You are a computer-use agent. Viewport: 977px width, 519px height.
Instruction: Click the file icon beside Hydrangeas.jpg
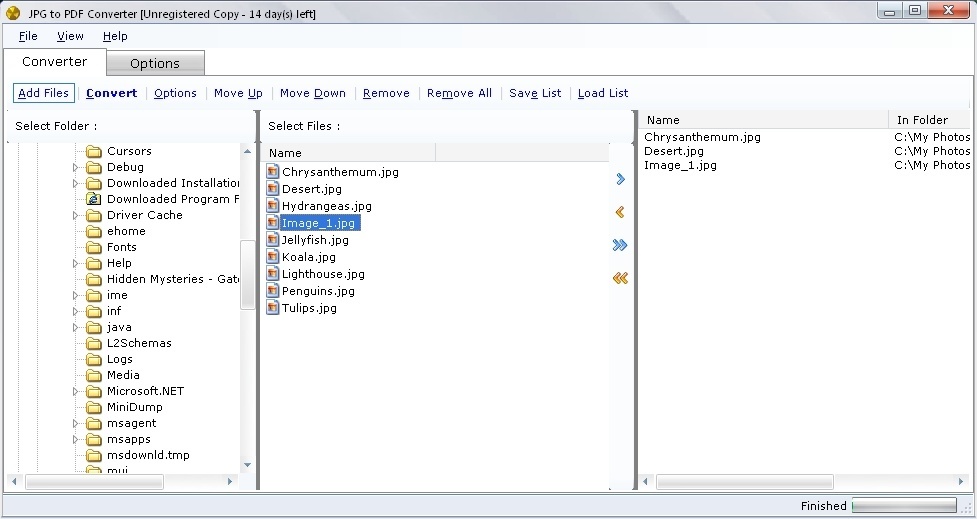click(x=272, y=206)
